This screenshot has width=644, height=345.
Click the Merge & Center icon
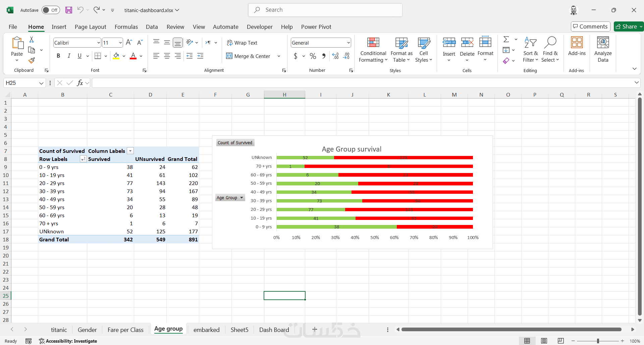pos(229,56)
